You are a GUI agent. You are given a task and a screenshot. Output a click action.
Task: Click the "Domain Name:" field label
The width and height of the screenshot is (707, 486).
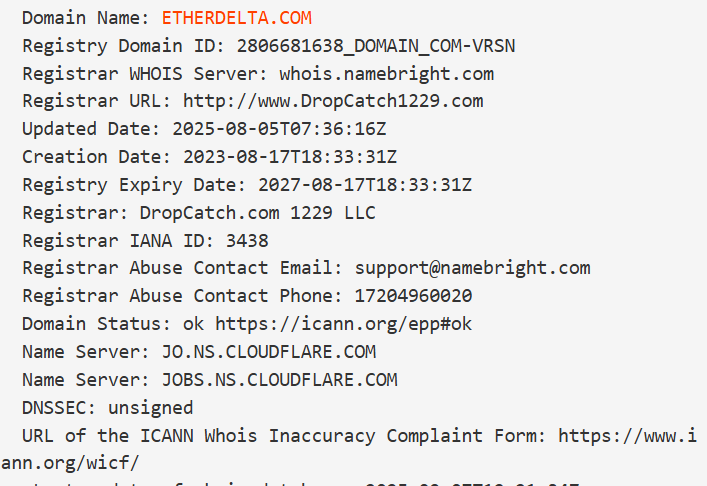pos(86,18)
